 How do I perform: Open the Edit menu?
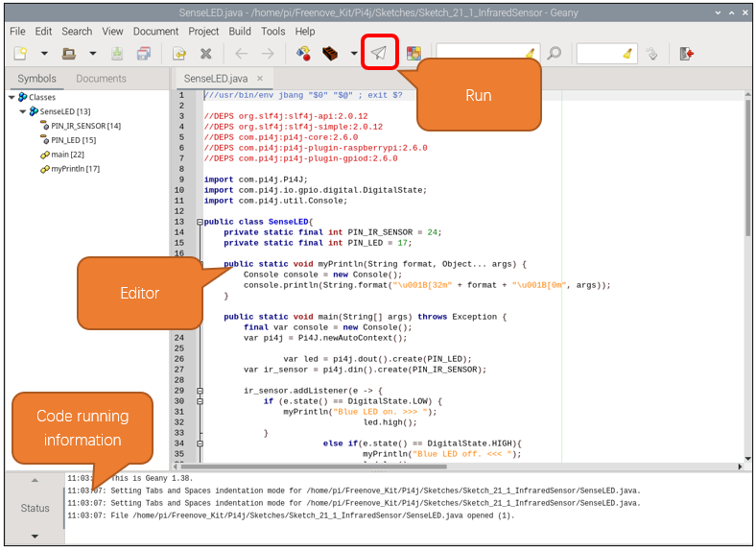[43, 32]
